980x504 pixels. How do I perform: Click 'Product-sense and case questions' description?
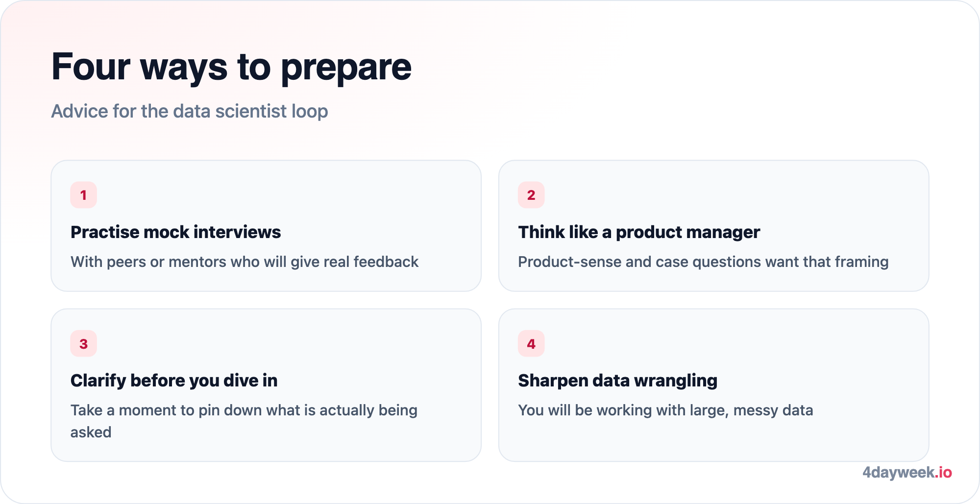[x=703, y=262]
